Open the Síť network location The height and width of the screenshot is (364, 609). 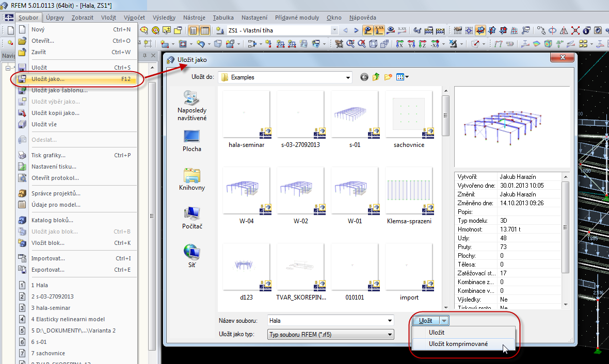(x=192, y=256)
